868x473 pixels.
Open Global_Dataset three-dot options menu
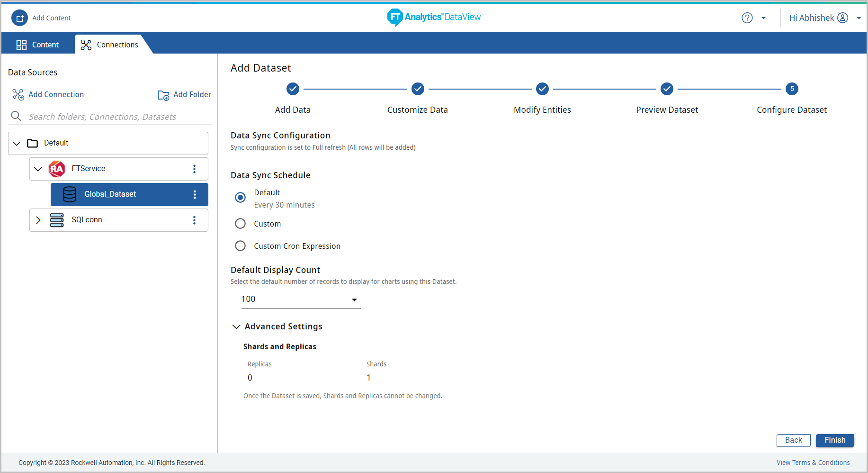tap(195, 194)
